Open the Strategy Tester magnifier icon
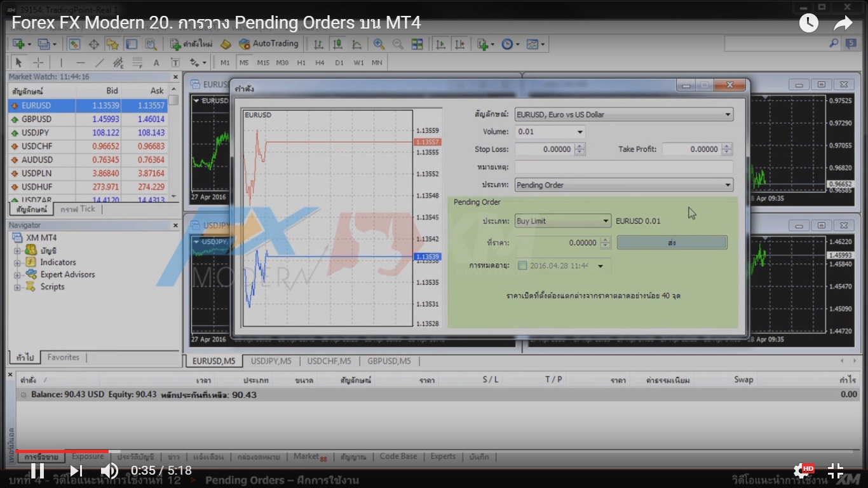868x488 pixels. pos(151,44)
